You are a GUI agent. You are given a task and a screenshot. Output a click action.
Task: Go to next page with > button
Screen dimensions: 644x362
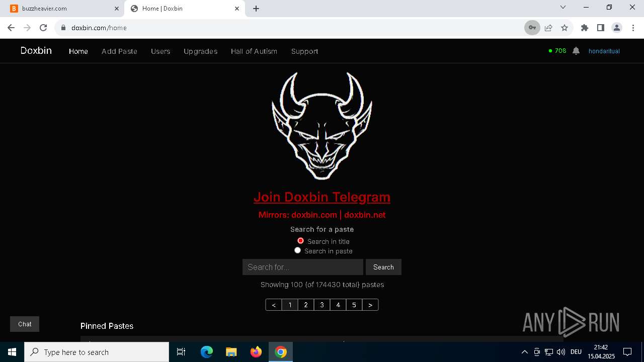click(x=370, y=305)
